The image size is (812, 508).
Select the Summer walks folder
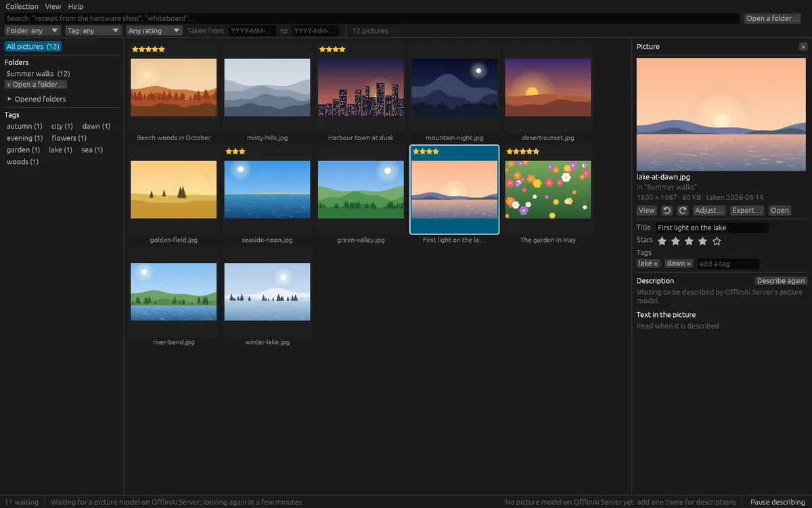tap(38, 73)
